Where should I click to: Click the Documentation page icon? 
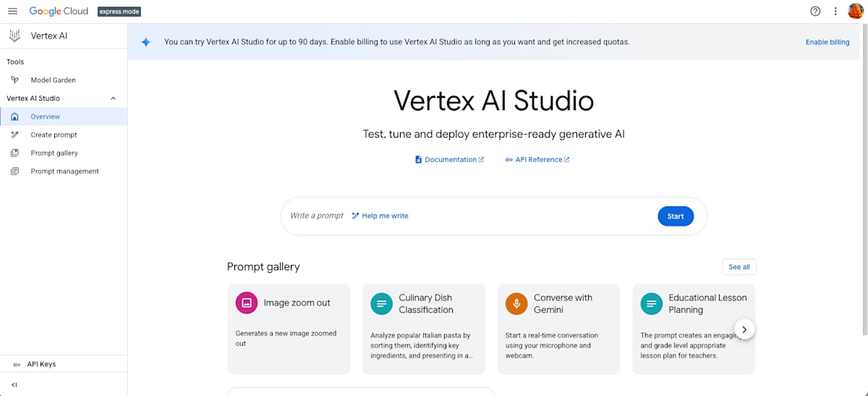point(418,159)
